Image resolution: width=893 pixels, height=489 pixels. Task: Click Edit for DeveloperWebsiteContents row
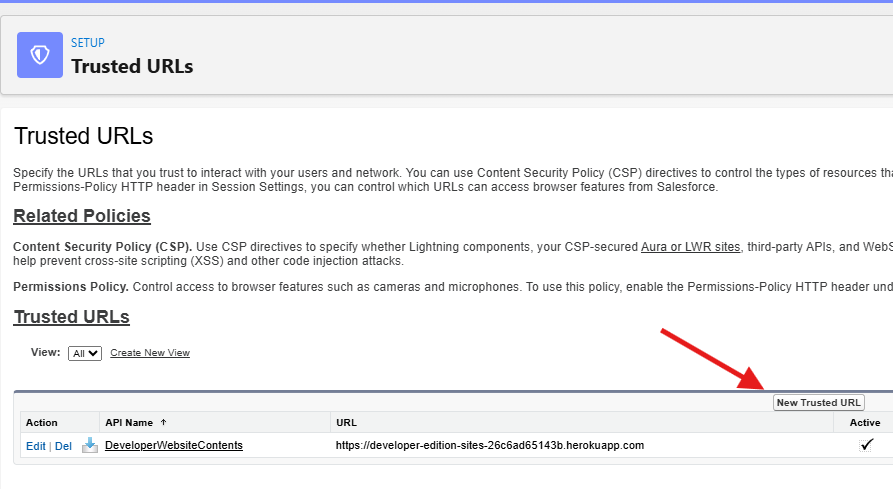coord(35,446)
